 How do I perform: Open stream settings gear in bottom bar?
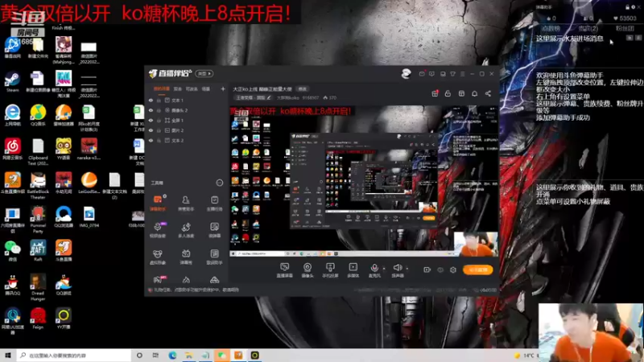tap(453, 269)
